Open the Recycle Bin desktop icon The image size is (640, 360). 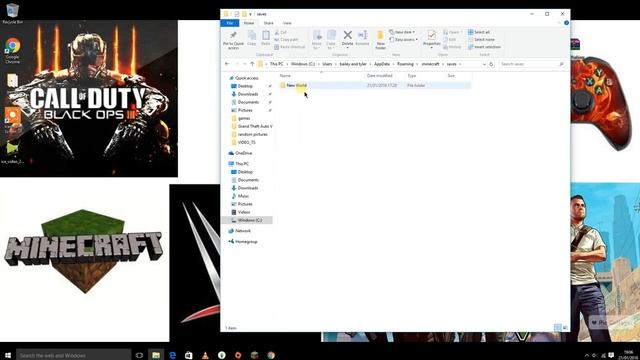[12, 13]
